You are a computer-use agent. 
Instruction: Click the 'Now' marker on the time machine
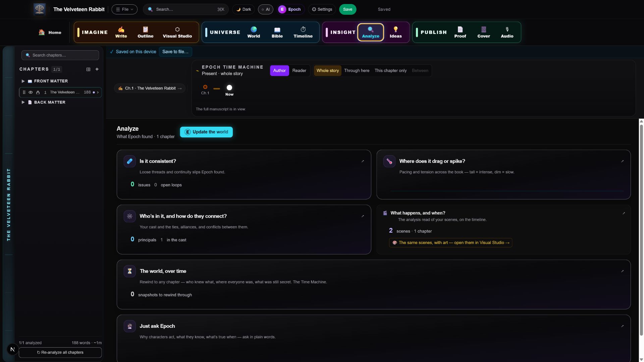229,90
